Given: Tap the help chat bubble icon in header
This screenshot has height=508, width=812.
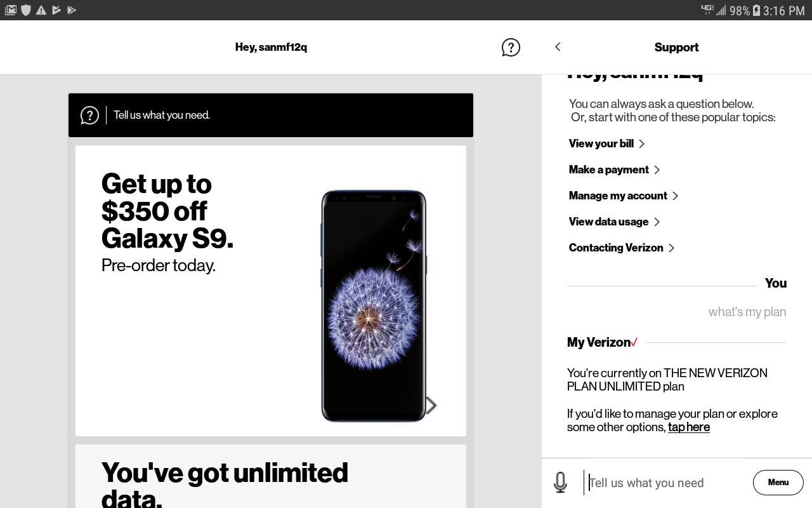Looking at the screenshot, I should [511, 48].
